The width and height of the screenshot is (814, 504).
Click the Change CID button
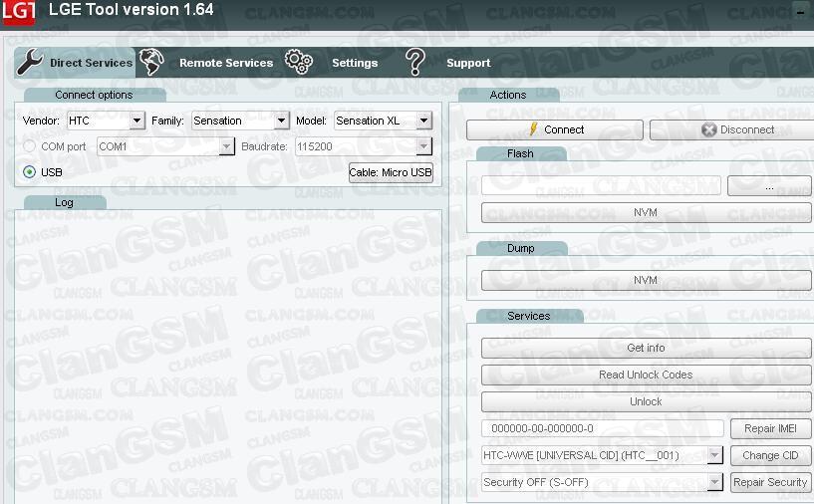[x=770, y=456]
